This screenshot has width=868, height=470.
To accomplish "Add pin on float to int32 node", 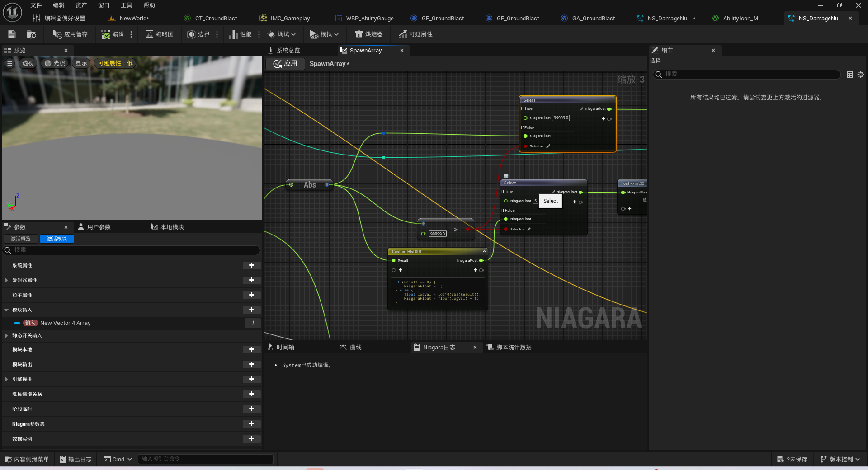I will (x=626, y=209).
